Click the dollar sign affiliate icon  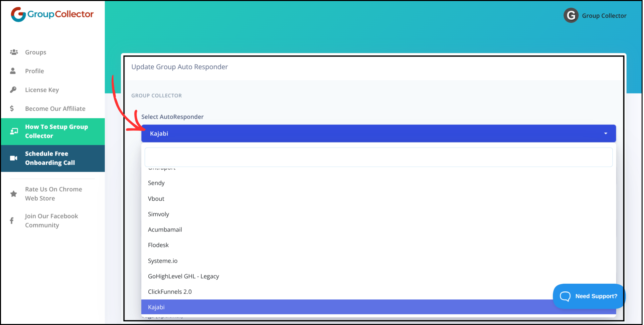tap(12, 109)
